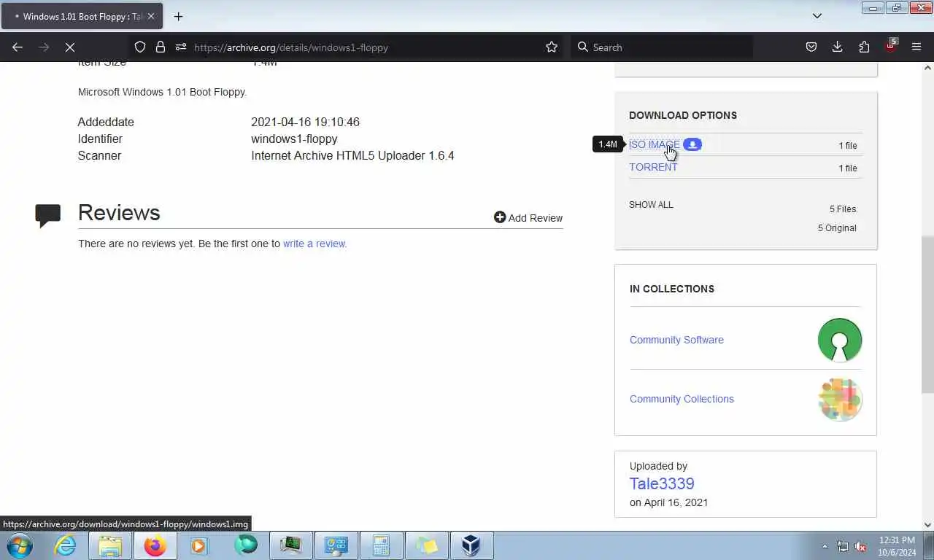Image resolution: width=934 pixels, height=560 pixels.
Task: Open the yellow sticky notes taskbar icon
Action: pos(426,545)
